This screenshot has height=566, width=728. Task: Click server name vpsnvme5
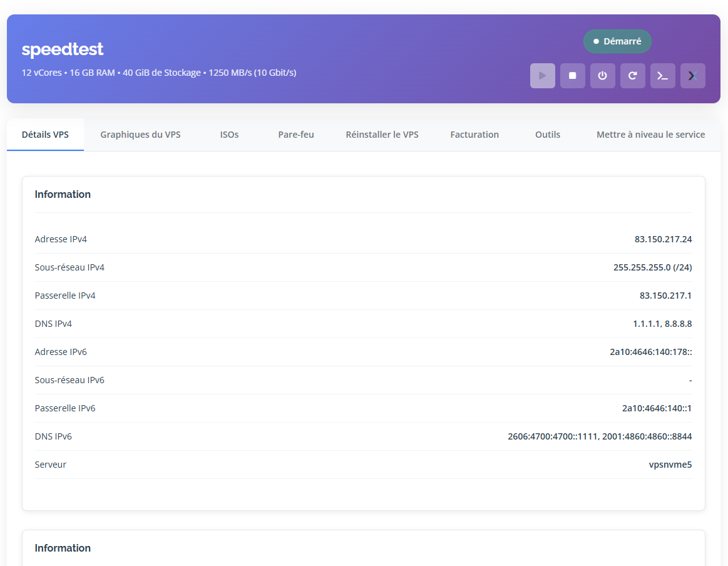pos(670,465)
